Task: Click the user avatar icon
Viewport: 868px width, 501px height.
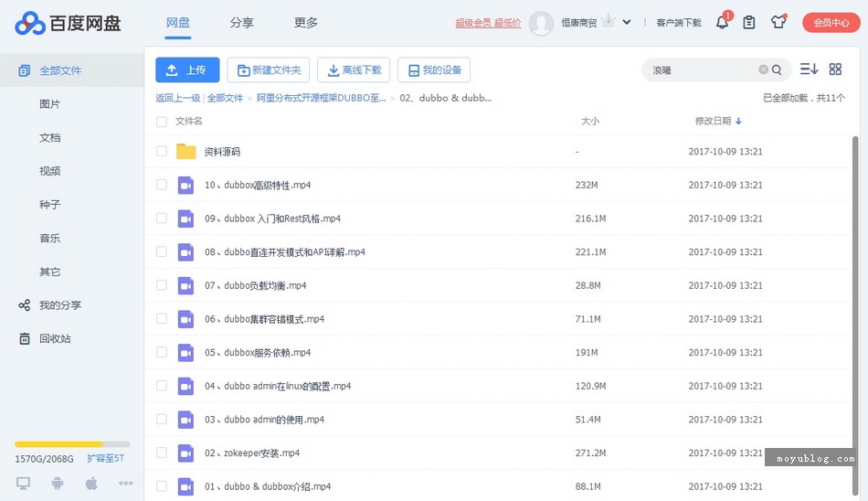Action: (x=541, y=23)
